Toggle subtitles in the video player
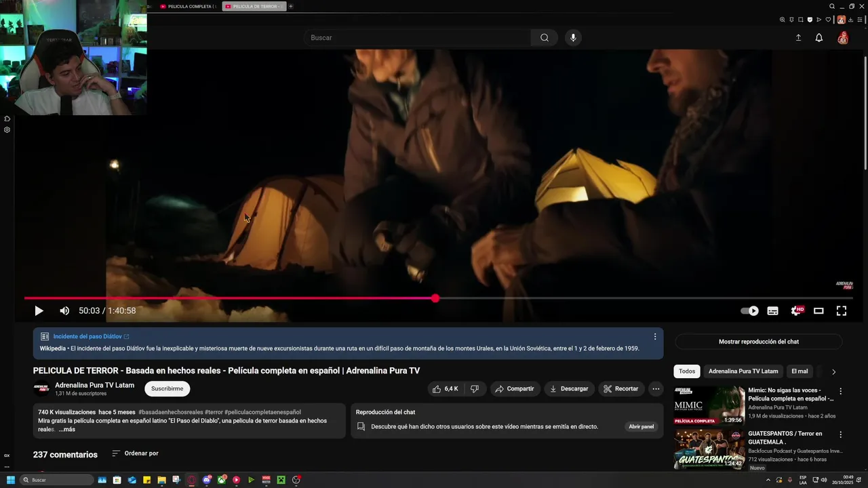Image resolution: width=868 pixels, height=488 pixels. (772, 310)
